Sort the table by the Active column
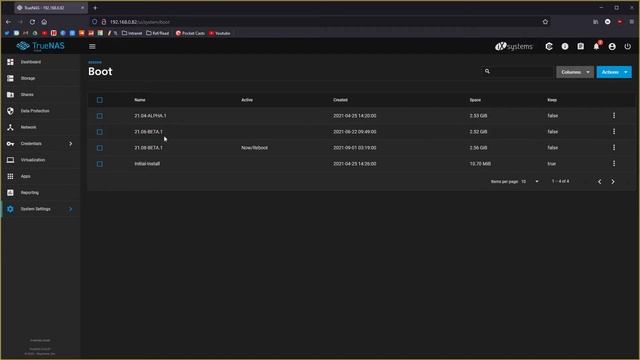 [247, 100]
